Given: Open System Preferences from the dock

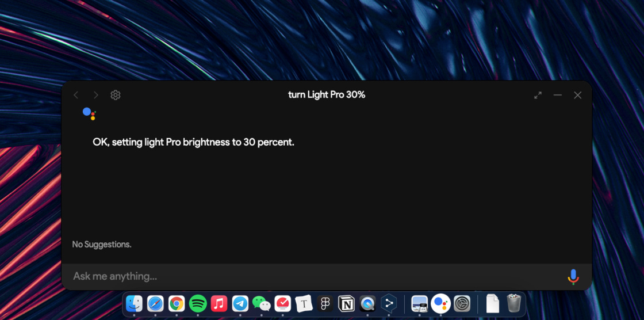Looking at the screenshot, I should (x=462, y=304).
